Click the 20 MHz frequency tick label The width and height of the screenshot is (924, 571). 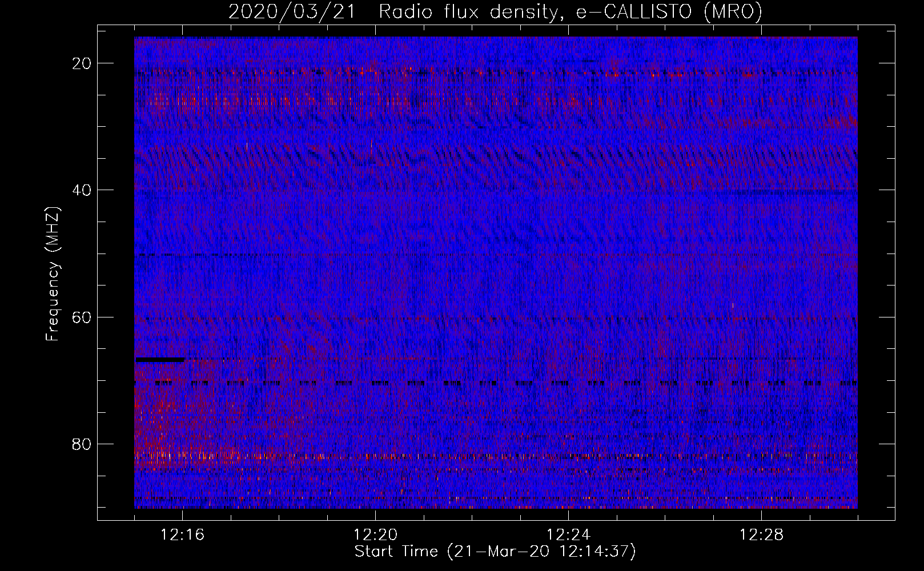tap(82, 63)
